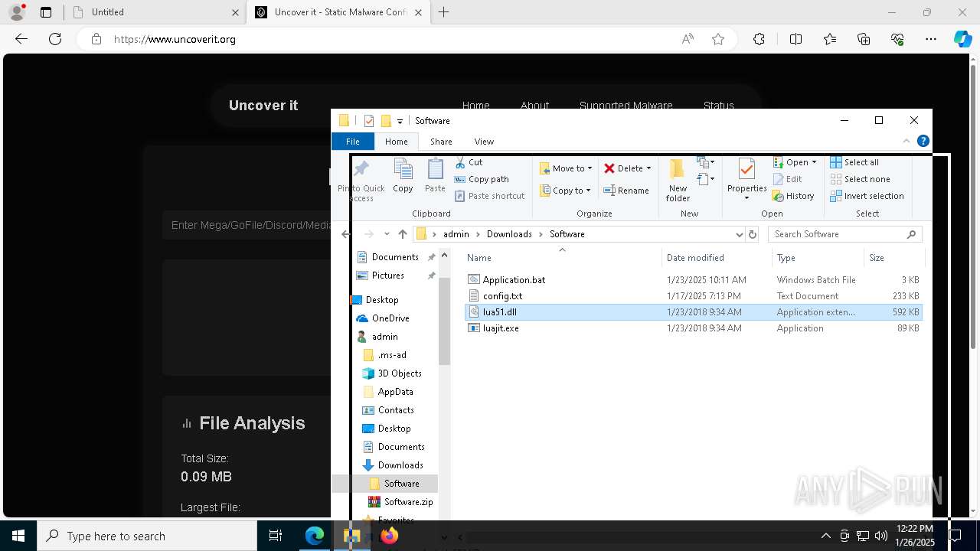Image resolution: width=980 pixels, height=551 pixels.
Task: Open the Delete dropdown arrow
Action: 648,168
